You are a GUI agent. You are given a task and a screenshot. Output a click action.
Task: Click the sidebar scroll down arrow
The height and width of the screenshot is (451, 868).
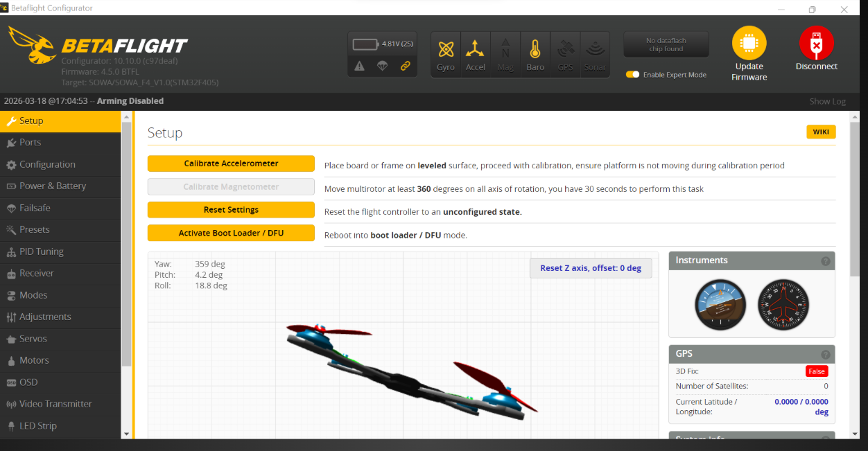(x=126, y=434)
